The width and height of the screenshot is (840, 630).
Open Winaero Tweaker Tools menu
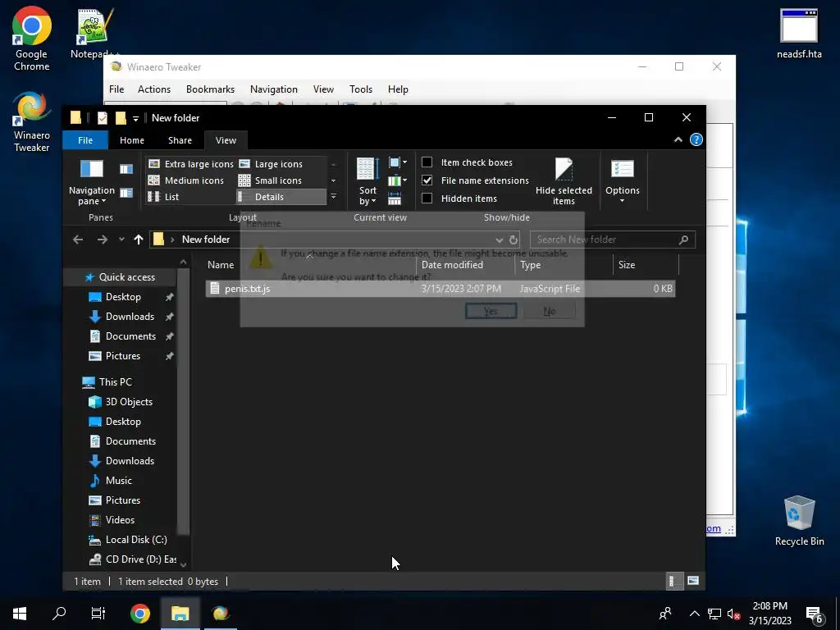coord(361,89)
